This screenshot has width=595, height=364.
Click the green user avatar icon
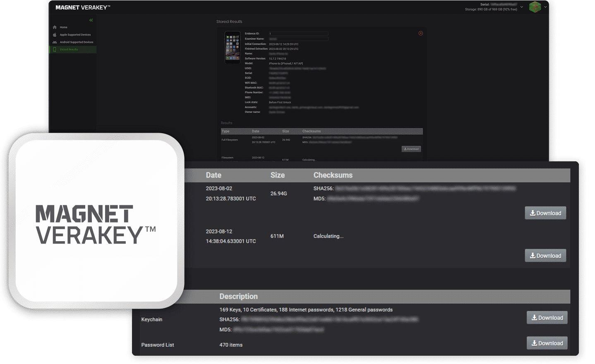tap(535, 7)
